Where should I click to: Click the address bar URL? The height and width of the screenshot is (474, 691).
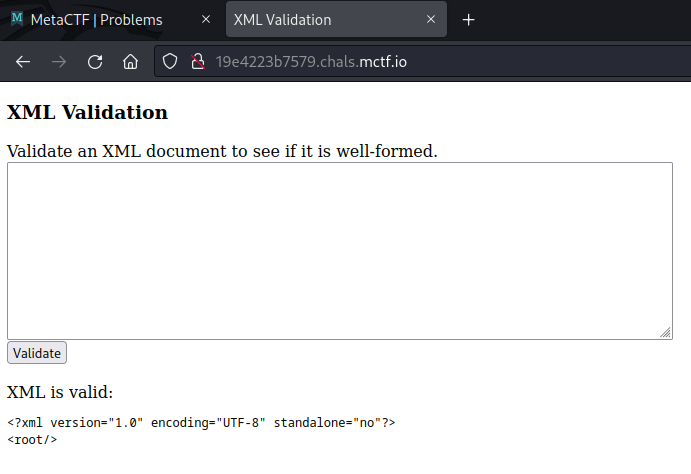pyautogui.click(x=311, y=62)
